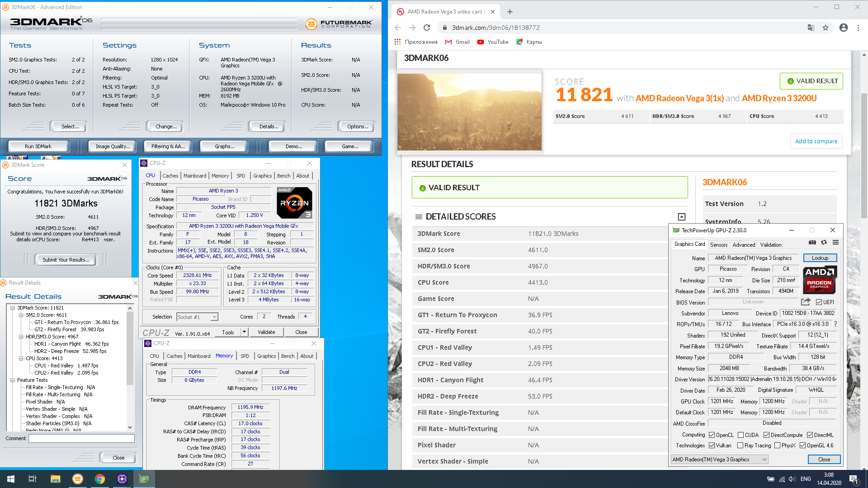
Task: Toggle the CUDA checkbox
Action: click(741, 435)
